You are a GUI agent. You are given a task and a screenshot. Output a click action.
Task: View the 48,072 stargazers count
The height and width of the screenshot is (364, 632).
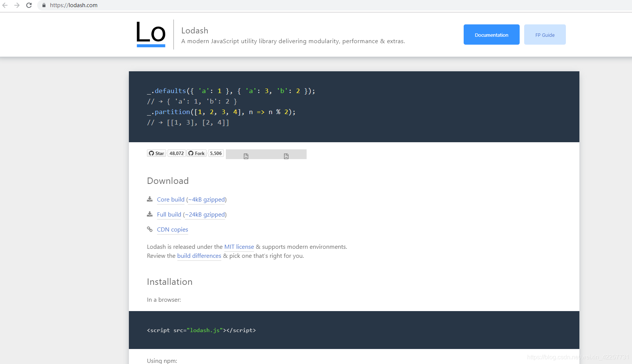177,153
